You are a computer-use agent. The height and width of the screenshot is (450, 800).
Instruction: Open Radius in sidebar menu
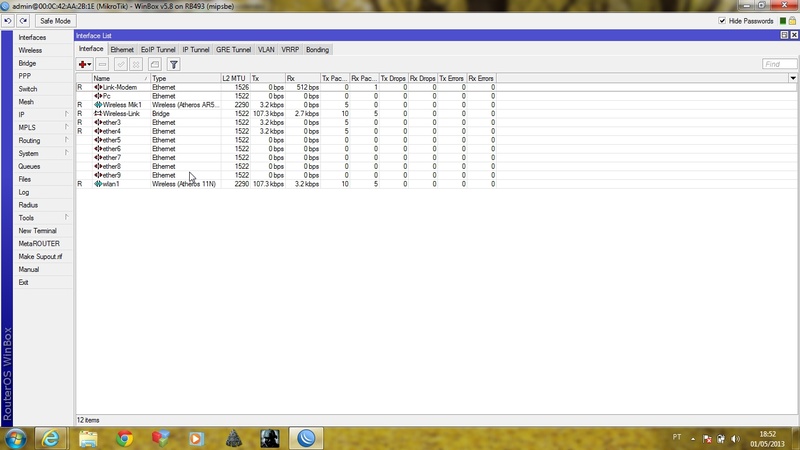pos(43,205)
